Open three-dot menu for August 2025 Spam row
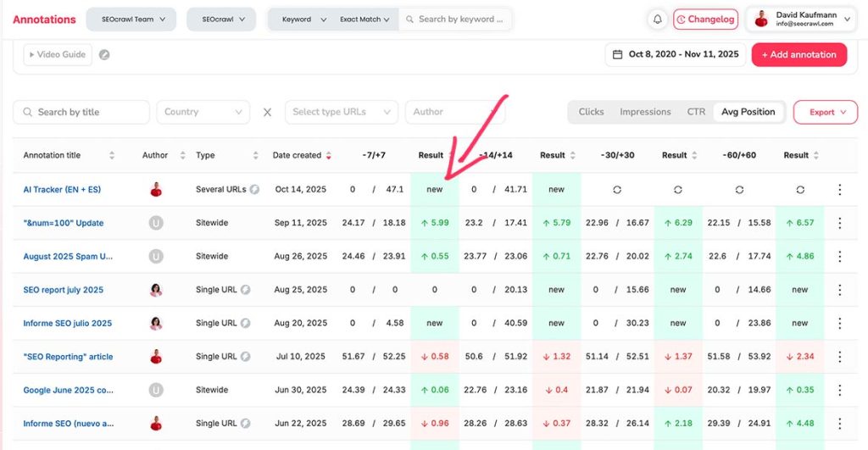The image size is (868, 450). click(839, 256)
